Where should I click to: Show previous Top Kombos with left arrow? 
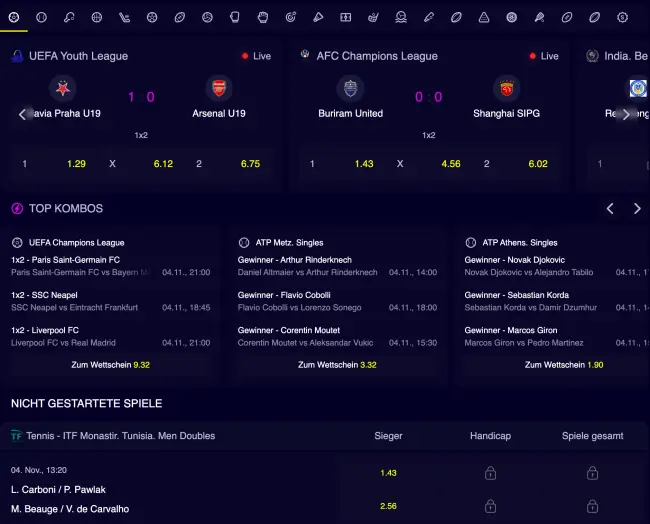coord(610,209)
